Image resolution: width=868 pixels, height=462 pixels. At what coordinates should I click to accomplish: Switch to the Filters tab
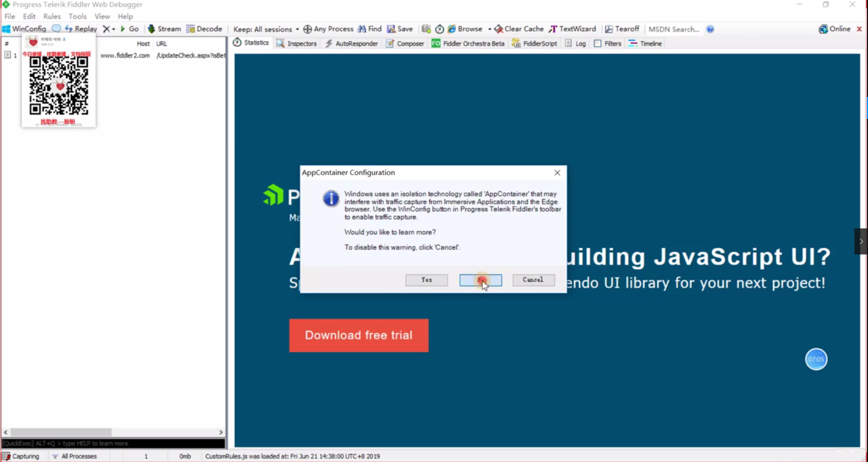click(608, 43)
